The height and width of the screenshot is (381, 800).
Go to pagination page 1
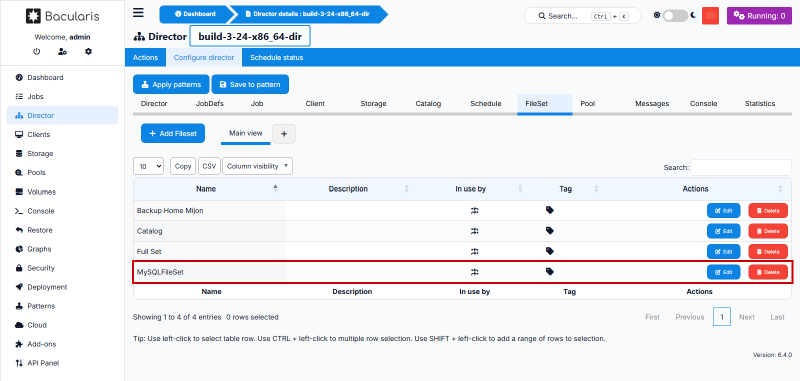722,317
